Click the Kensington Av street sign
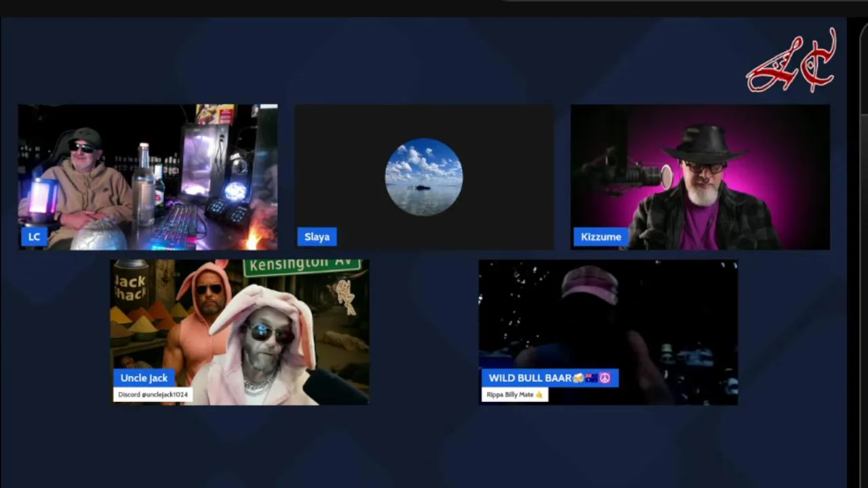Image resolution: width=868 pixels, height=488 pixels. pos(302,266)
